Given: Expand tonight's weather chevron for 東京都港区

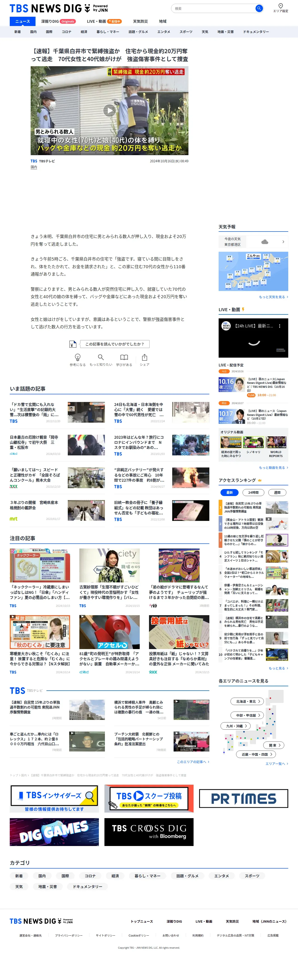Looking at the screenshot, I should point(283,242).
